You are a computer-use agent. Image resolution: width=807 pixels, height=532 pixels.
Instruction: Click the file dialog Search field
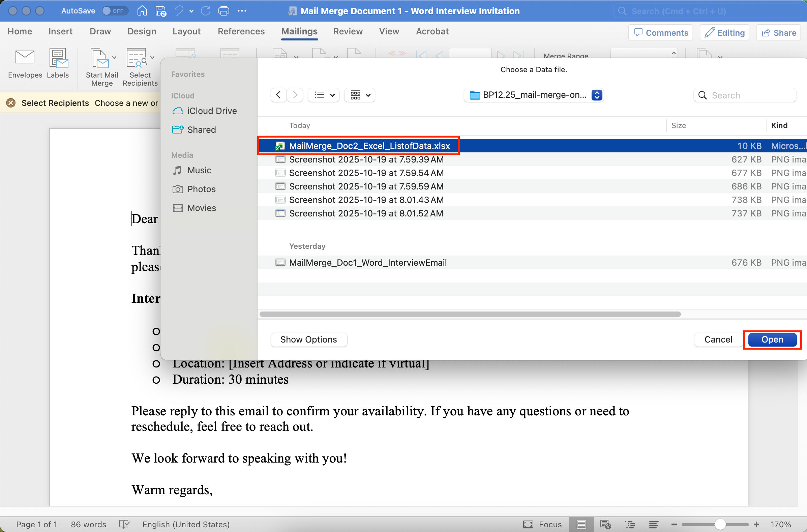pyautogui.click(x=750, y=95)
